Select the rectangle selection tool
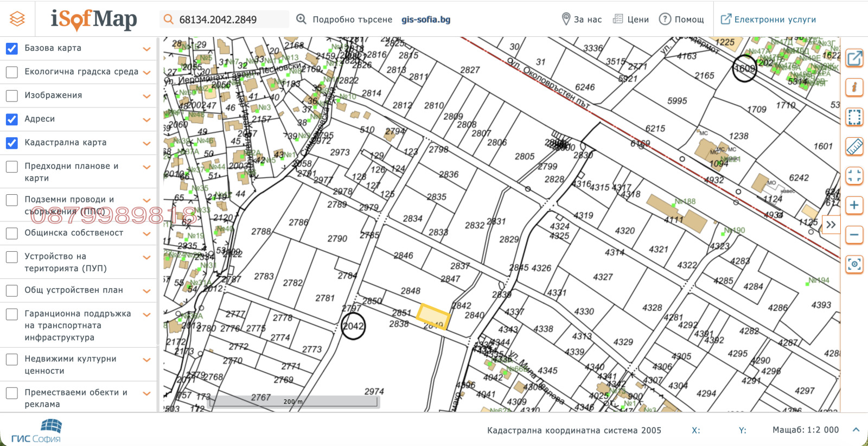 (x=854, y=117)
